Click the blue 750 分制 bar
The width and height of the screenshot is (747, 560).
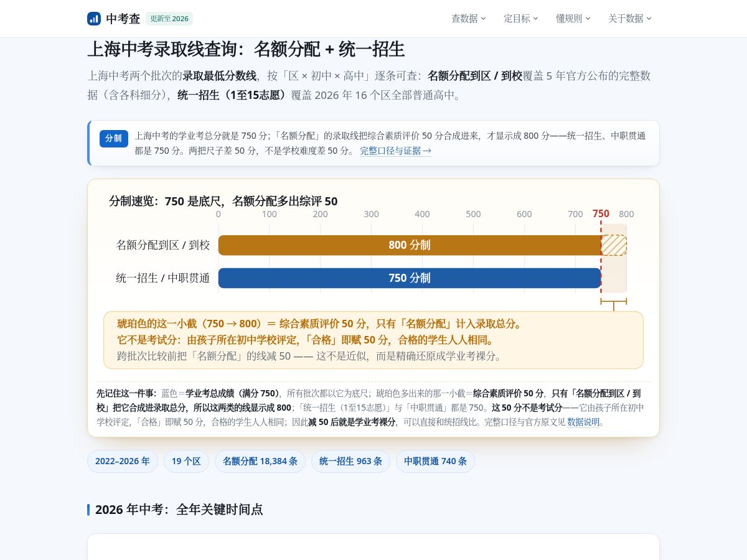[x=410, y=278]
